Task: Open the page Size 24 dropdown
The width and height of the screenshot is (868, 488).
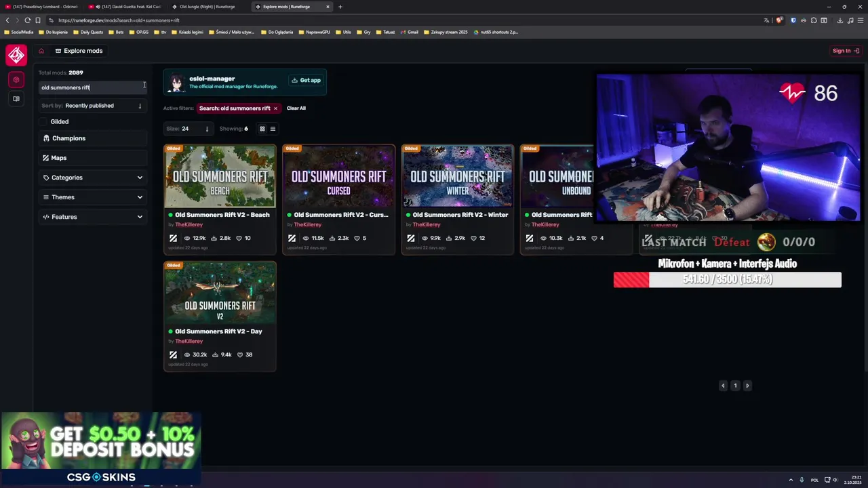Action: point(188,129)
